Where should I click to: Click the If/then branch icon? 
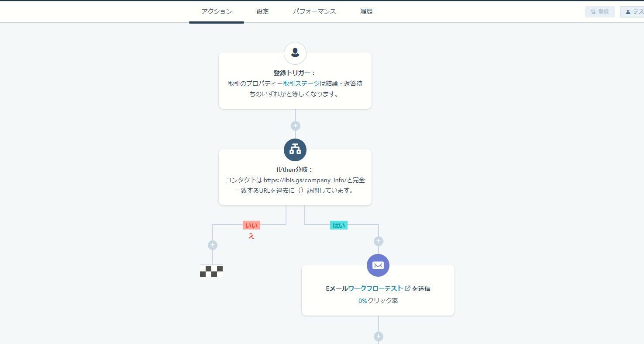(295, 150)
